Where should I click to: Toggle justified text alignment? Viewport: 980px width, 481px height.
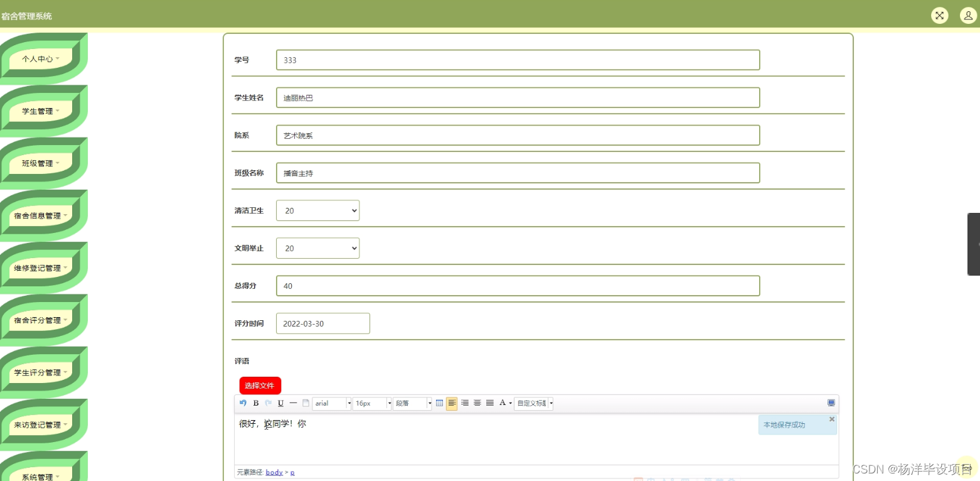click(x=490, y=403)
